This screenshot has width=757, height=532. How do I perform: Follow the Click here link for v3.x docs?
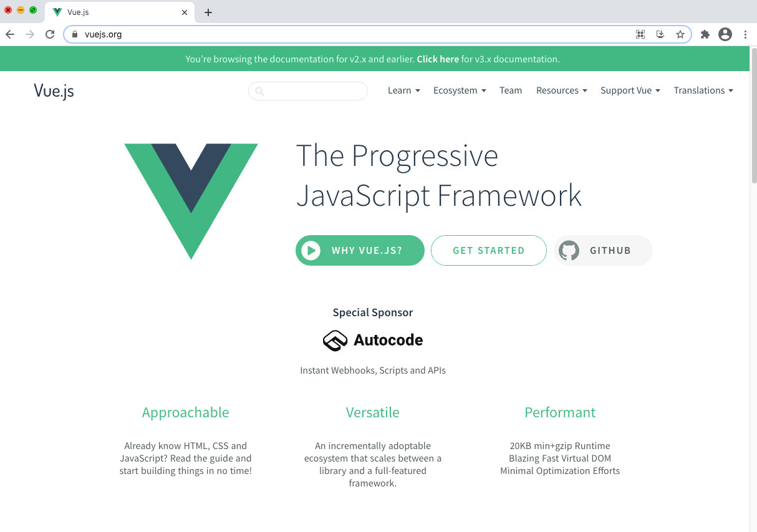tap(438, 59)
